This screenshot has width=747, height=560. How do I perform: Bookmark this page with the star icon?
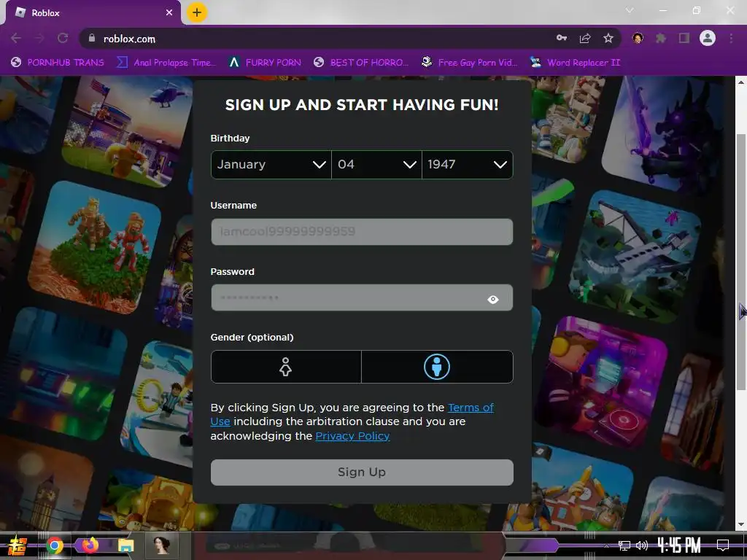coord(608,38)
